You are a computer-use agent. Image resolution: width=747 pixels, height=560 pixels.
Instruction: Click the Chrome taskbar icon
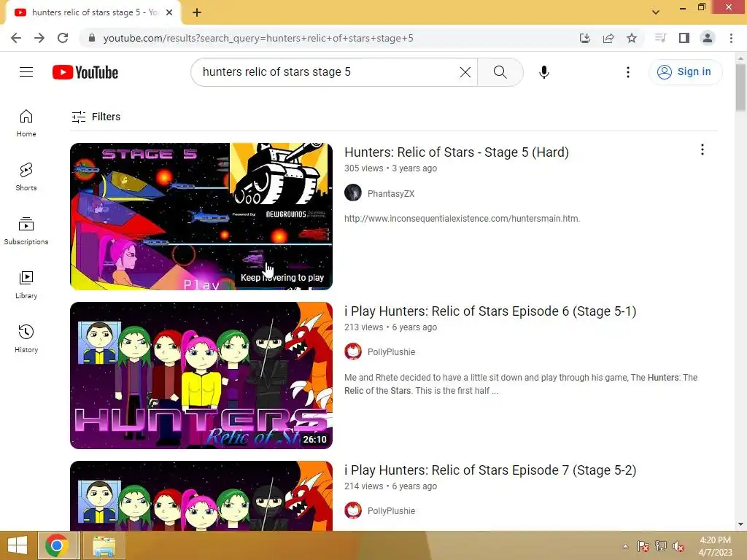[57, 545]
